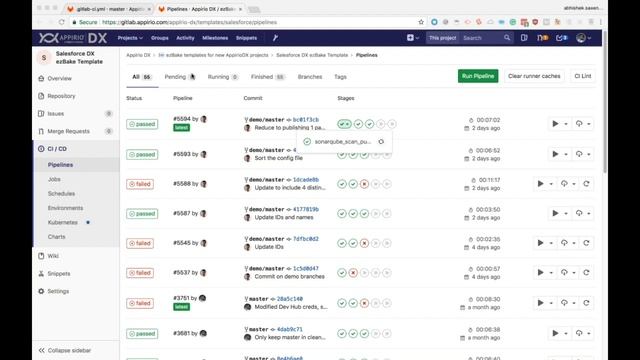Retry failed pipeline #5588
640x360 pixels.
tap(587, 184)
